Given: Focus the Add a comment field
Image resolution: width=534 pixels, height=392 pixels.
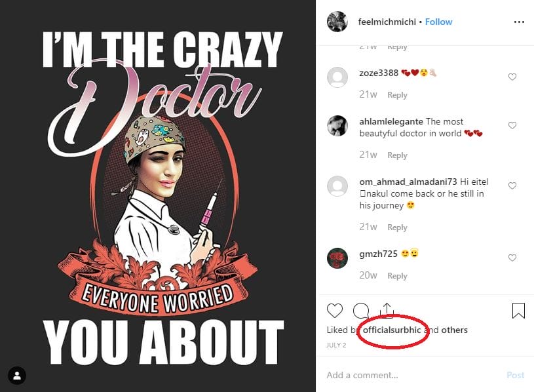Looking at the screenshot, I should pyautogui.click(x=412, y=376).
